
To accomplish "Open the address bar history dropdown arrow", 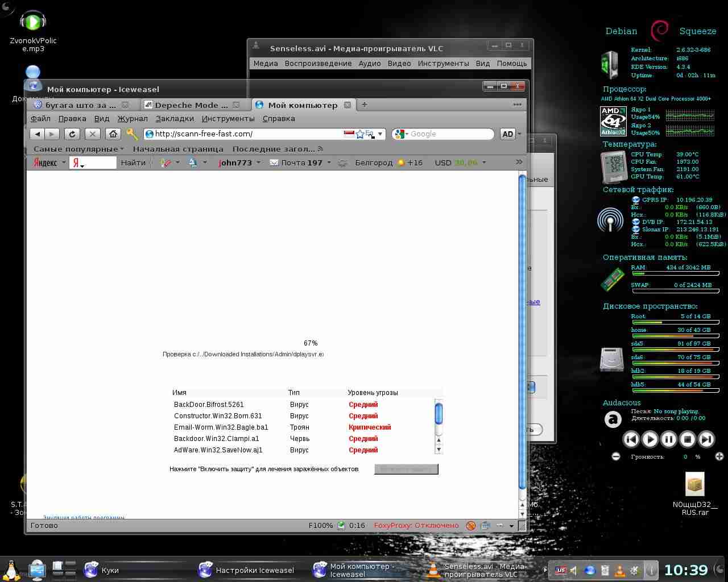I will coord(380,134).
